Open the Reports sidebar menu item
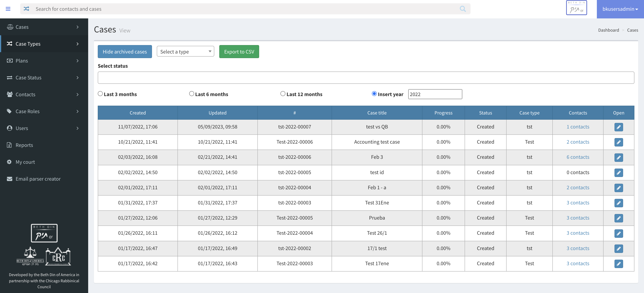This screenshot has width=644, height=293. [x=24, y=145]
